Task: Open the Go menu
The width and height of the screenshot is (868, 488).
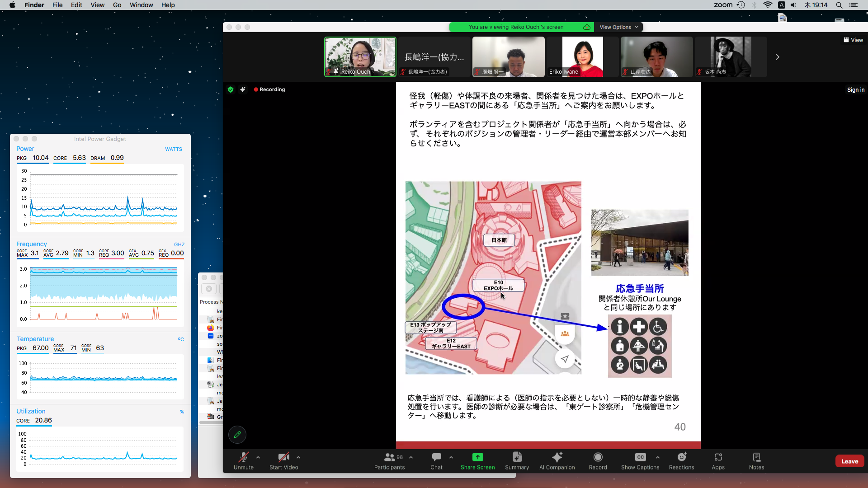Action: tap(117, 5)
